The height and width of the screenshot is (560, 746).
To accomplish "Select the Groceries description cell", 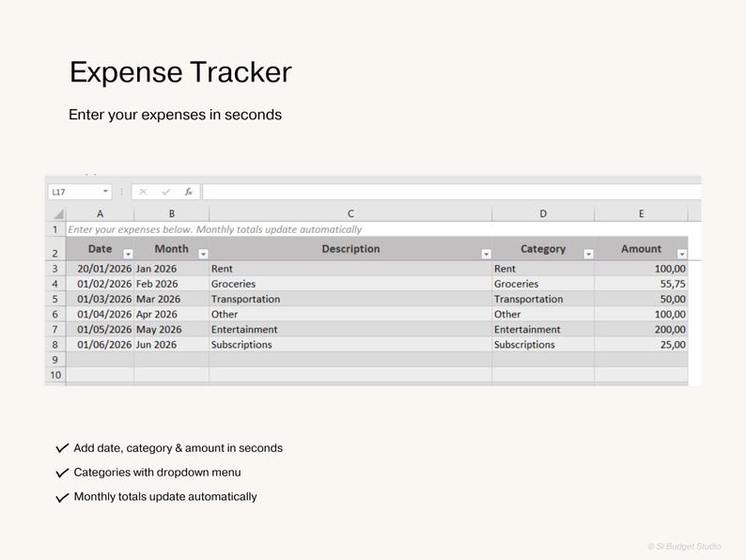I will pyautogui.click(x=350, y=284).
